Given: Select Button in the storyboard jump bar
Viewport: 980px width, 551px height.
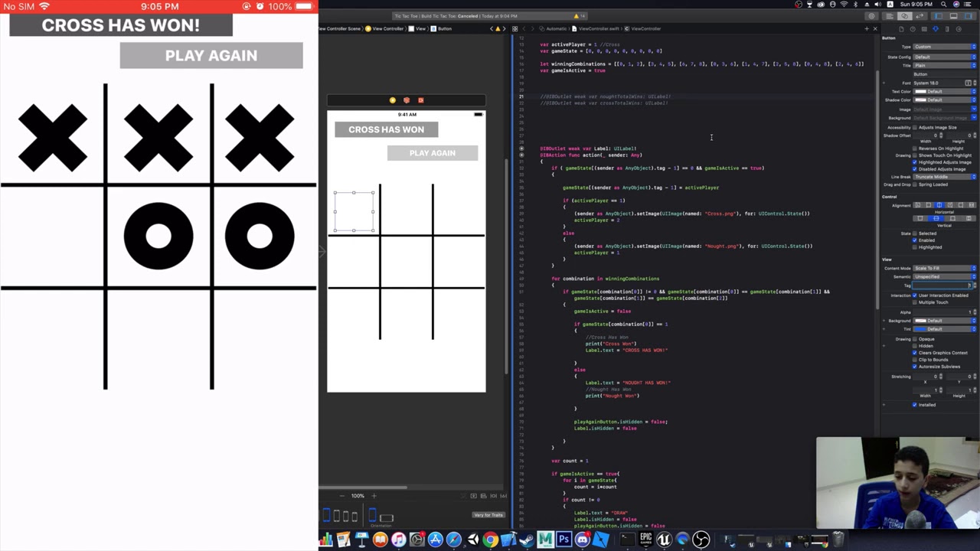Looking at the screenshot, I should pyautogui.click(x=442, y=29).
